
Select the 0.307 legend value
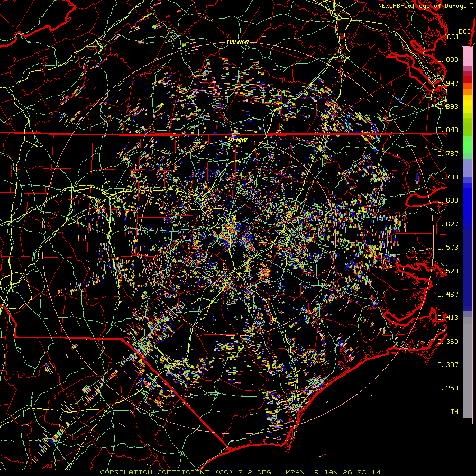448,365
